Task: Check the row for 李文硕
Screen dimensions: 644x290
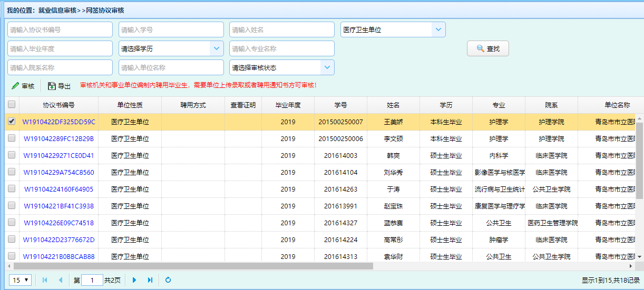Action: (12, 138)
